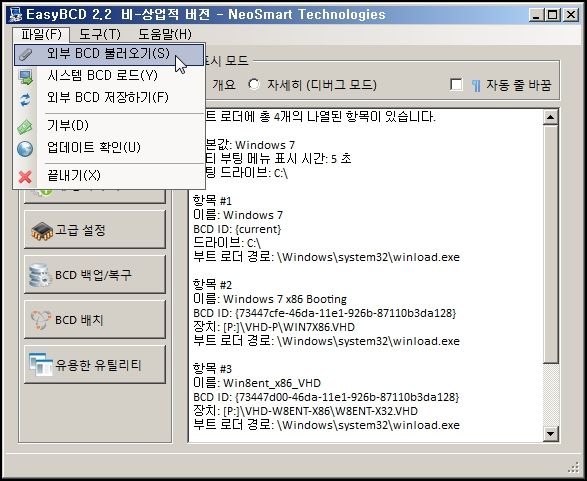Click the WIN7X86.VHD device path line

pos(274,327)
